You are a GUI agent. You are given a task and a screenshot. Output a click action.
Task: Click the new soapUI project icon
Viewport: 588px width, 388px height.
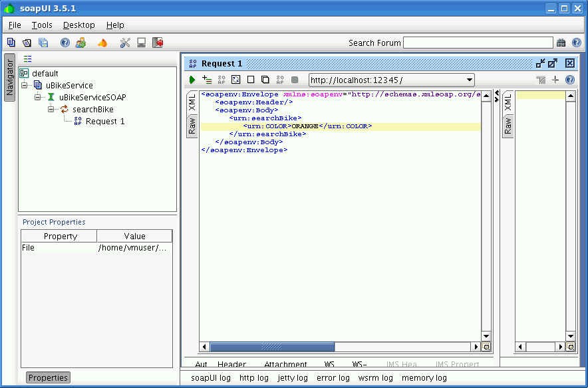coord(11,43)
